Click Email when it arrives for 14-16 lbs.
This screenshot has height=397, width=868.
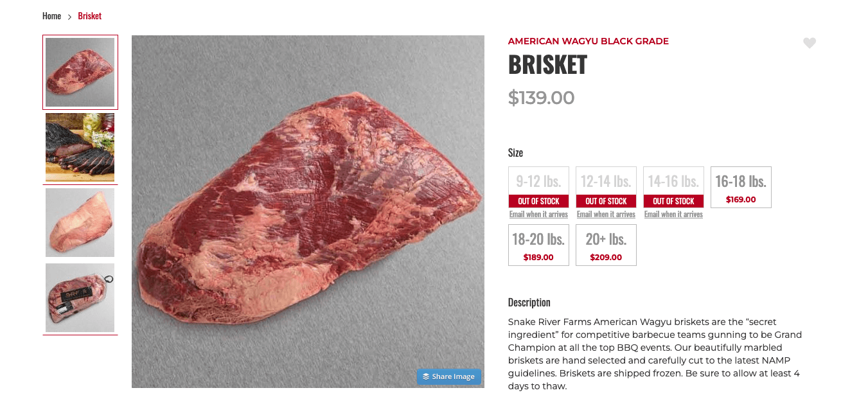(x=673, y=214)
